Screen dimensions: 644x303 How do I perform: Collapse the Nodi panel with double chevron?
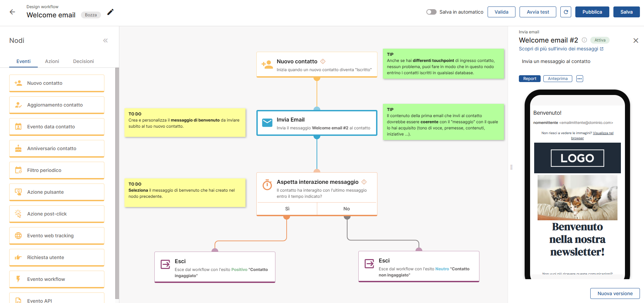(x=105, y=41)
